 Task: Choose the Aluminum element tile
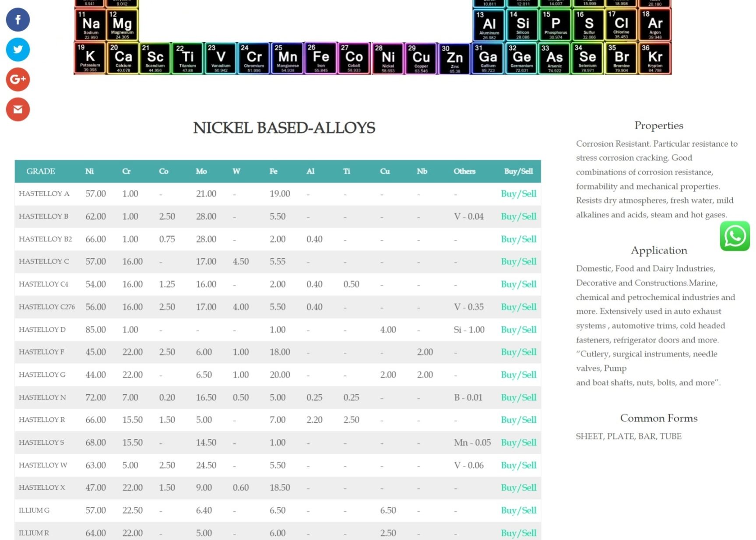[x=489, y=25]
